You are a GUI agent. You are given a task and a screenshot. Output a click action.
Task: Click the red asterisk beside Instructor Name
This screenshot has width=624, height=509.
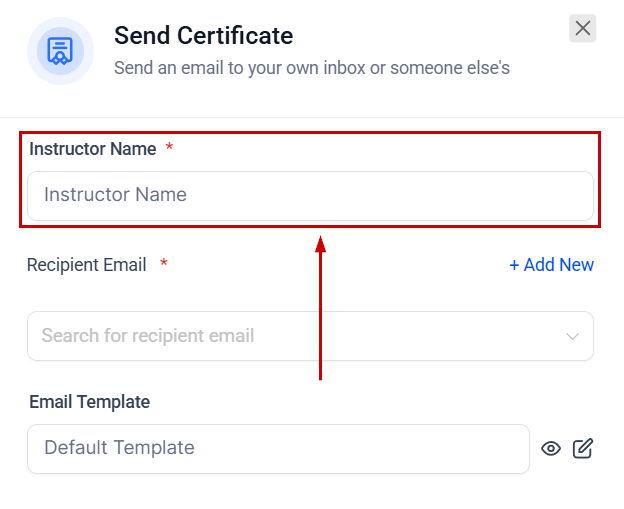(x=169, y=148)
